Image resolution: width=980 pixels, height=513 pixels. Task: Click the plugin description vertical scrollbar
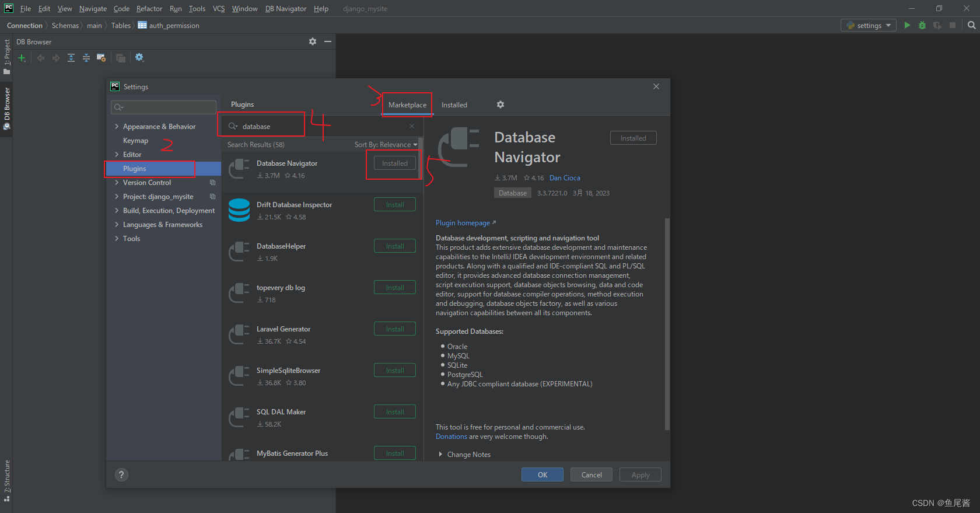(667, 324)
